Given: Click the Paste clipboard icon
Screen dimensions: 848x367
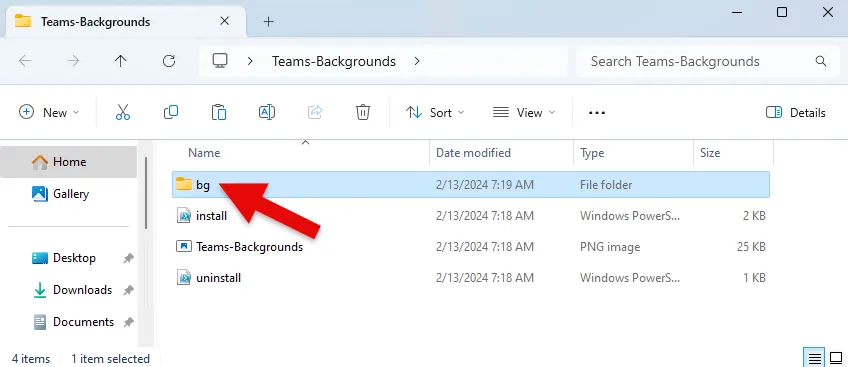Looking at the screenshot, I should tap(218, 112).
